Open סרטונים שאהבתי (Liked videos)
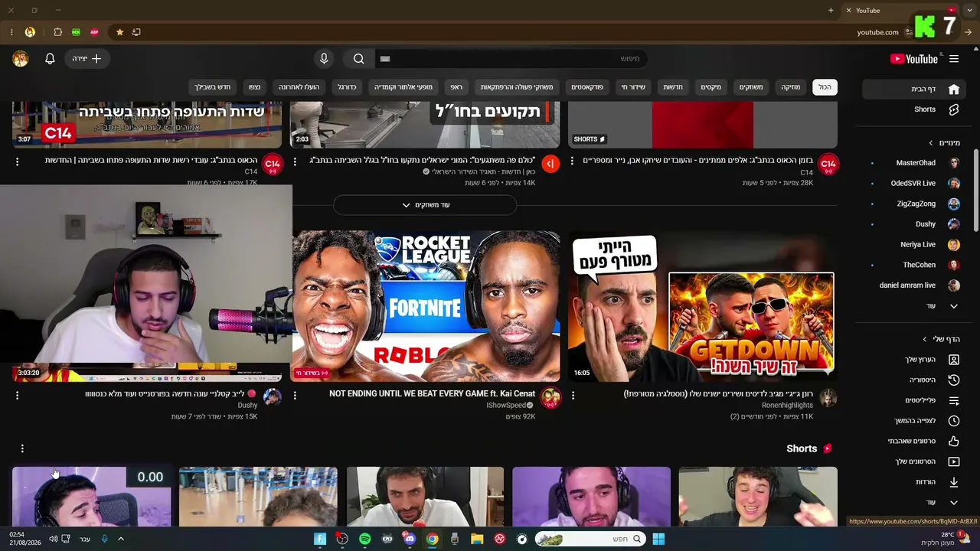 click(913, 441)
